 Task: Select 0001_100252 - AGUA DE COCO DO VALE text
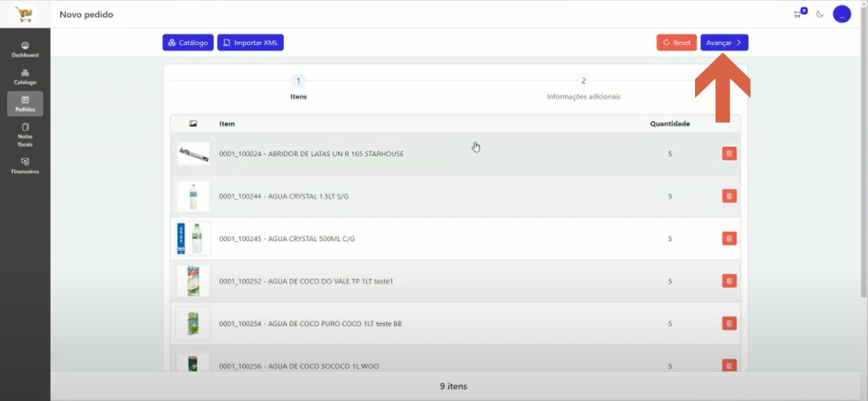[306, 281]
